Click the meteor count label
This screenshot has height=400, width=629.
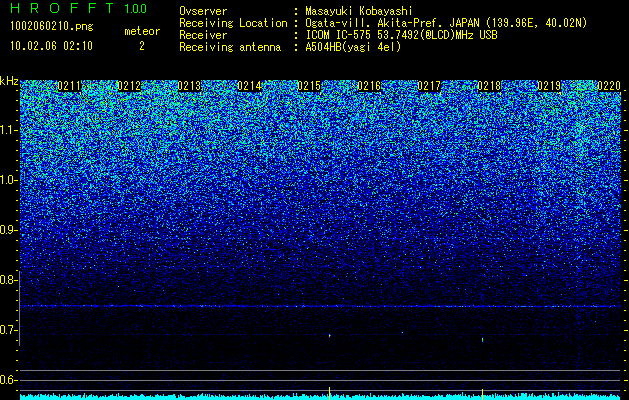(142, 31)
